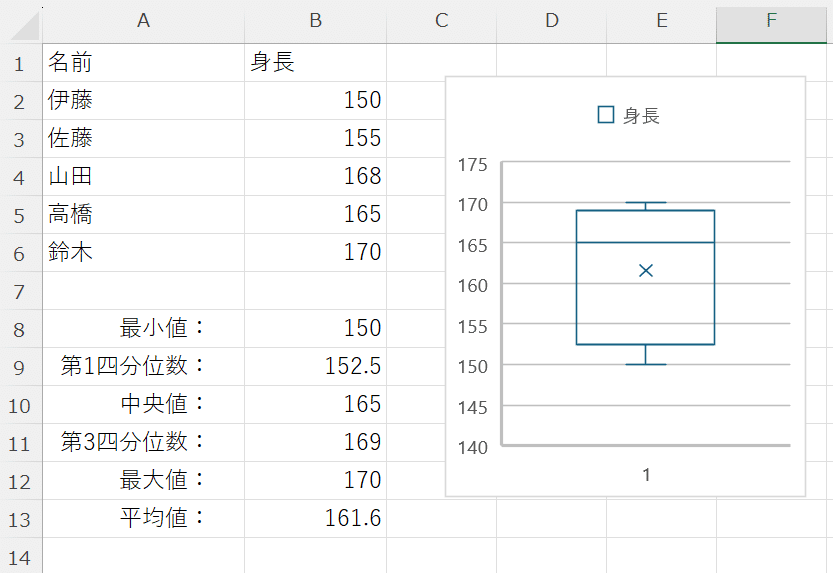Image resolution: width=833 pixels, height=573 pixels.
Task: Click the 身長 header cell in column B
Action: tap(316, 63)
